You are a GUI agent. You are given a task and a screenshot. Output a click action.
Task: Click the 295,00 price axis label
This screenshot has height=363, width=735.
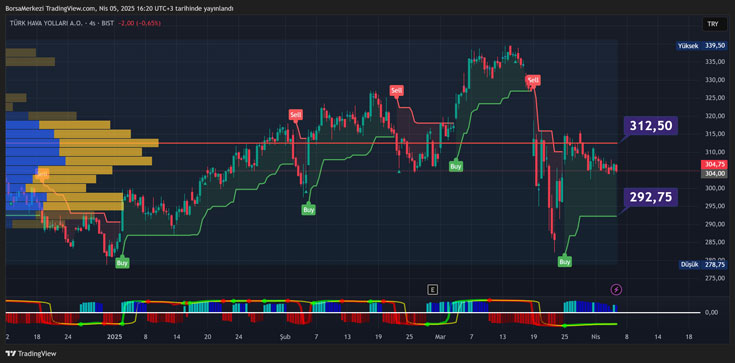(x=715, y=206)
